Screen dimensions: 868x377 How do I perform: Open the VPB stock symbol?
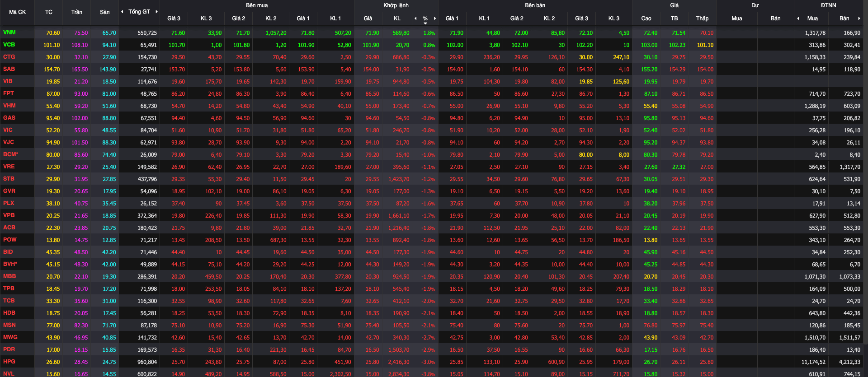pyautogui.click(x=9, y=215)
